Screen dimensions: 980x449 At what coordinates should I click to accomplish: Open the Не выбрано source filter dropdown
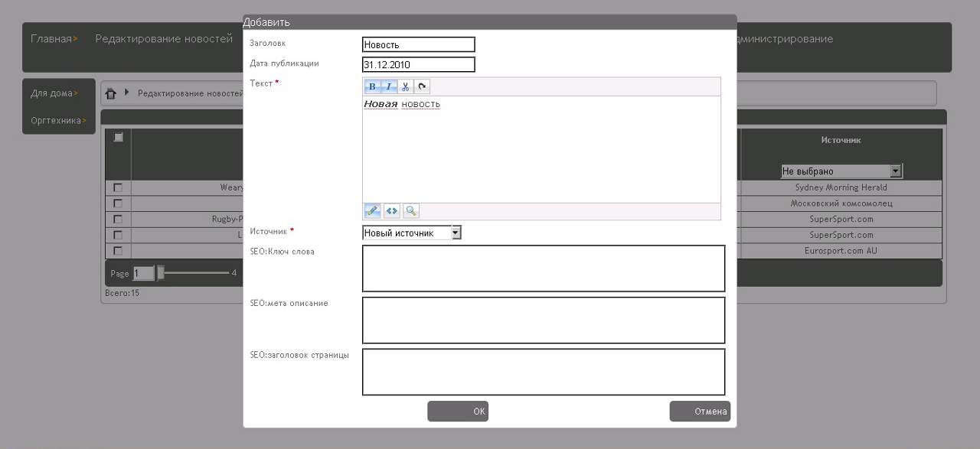coord(841,171)
